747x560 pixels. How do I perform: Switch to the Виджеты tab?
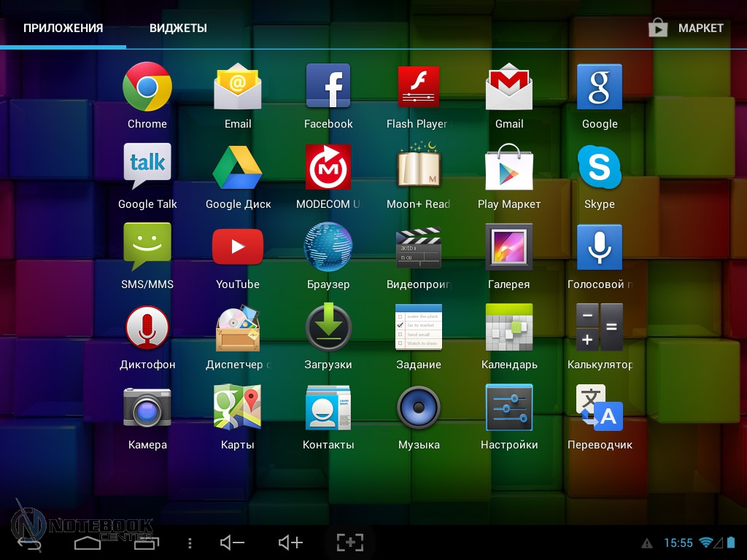[178, 28]
